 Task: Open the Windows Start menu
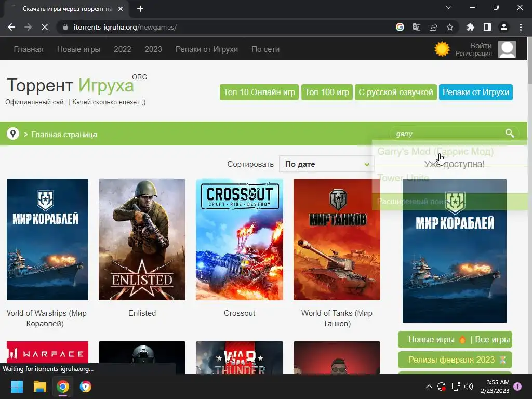click(x=17, y=387)
